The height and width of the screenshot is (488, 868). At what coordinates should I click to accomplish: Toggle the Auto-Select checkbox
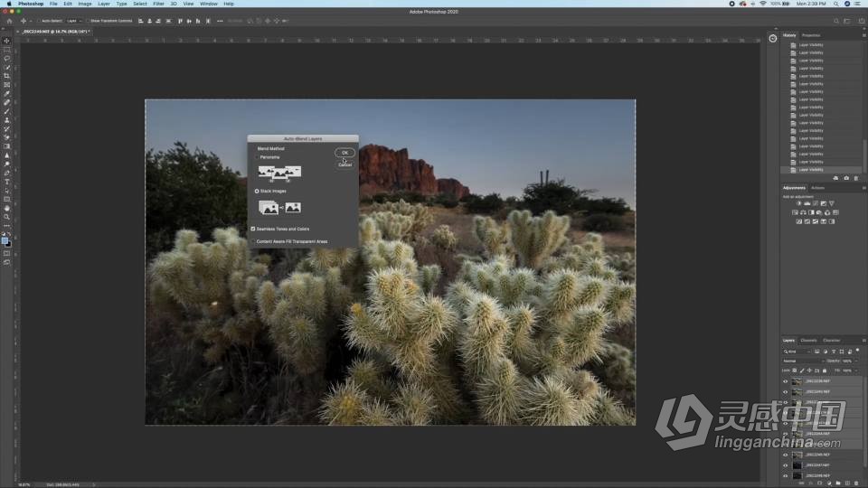[39, 21]
